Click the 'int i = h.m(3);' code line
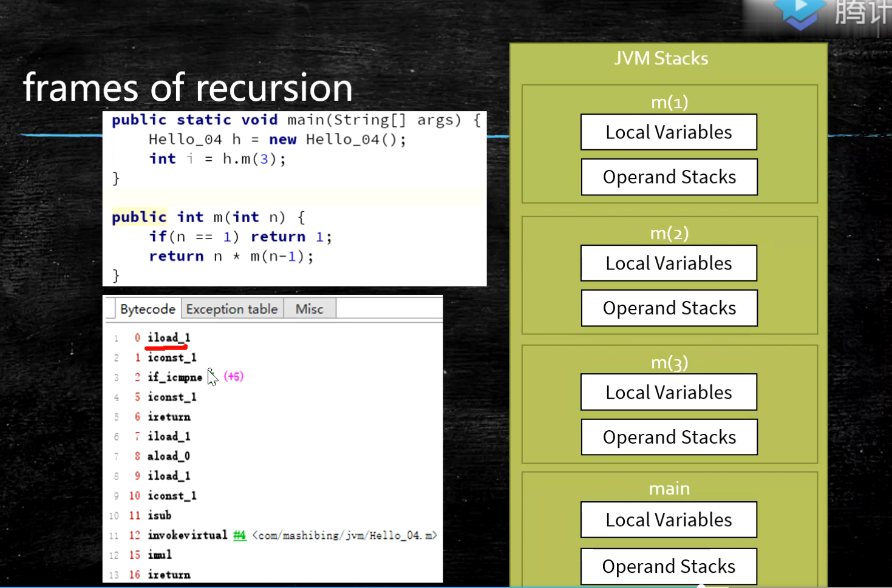This screenshot has height=588, width=892. (x=217, y=159)
